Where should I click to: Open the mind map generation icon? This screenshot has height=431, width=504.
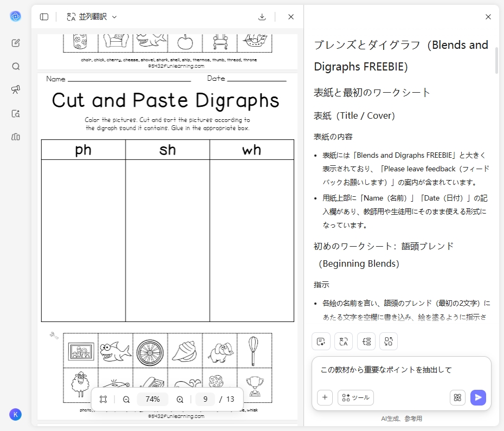coord(388,341)
